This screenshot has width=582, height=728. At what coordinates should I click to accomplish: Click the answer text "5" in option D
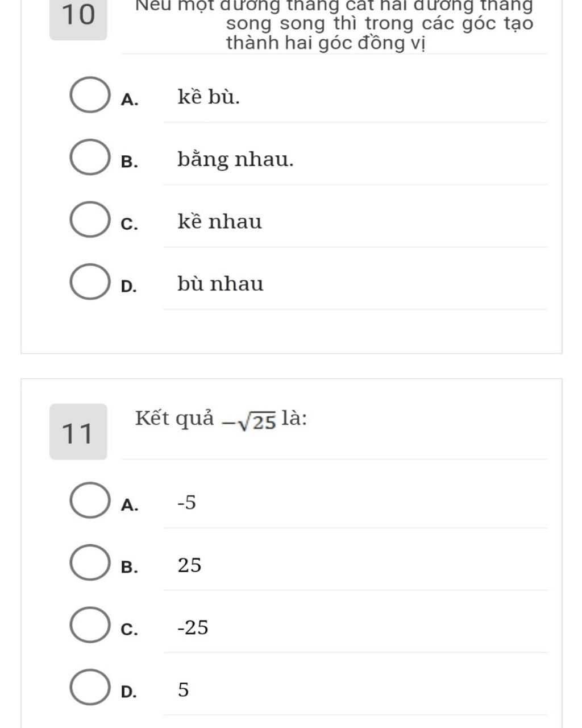pyautogui.click(x=183, y=690)
